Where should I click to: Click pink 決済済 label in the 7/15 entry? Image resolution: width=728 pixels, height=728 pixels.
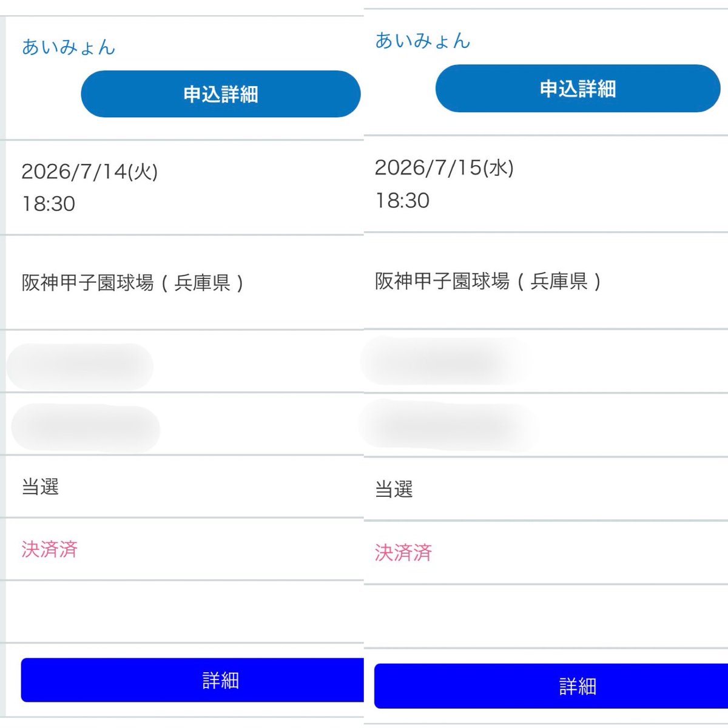coord(403,552)
